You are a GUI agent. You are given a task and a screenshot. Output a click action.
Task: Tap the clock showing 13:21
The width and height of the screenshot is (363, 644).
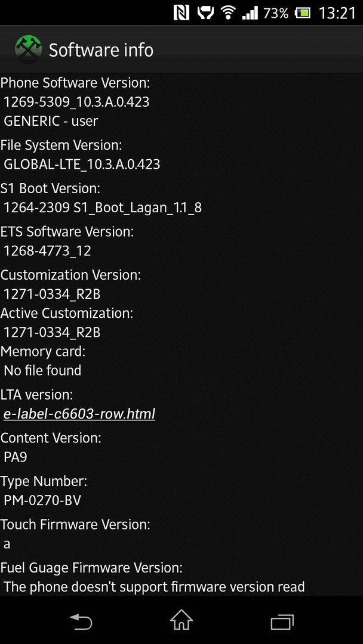coord(337,13)
